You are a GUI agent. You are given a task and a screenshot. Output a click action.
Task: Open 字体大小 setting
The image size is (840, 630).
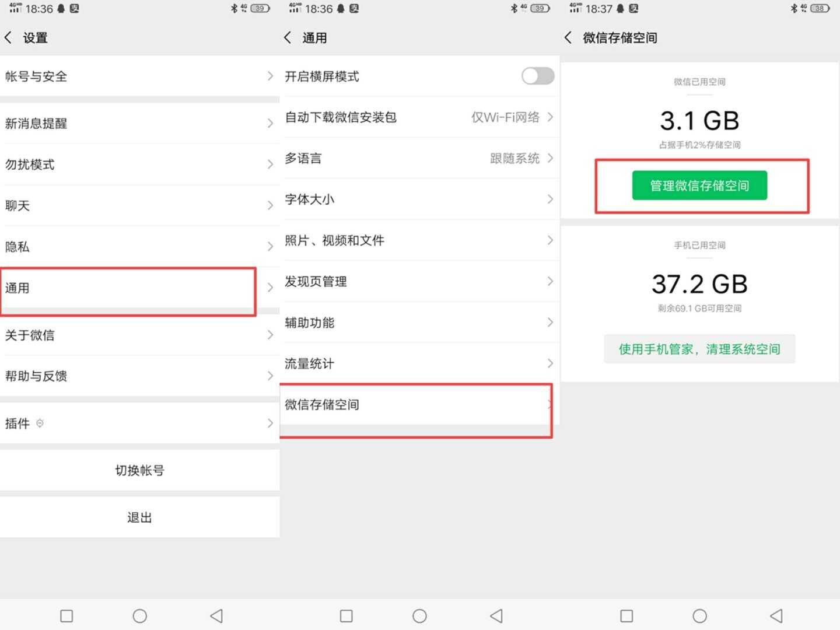point(420,199)
